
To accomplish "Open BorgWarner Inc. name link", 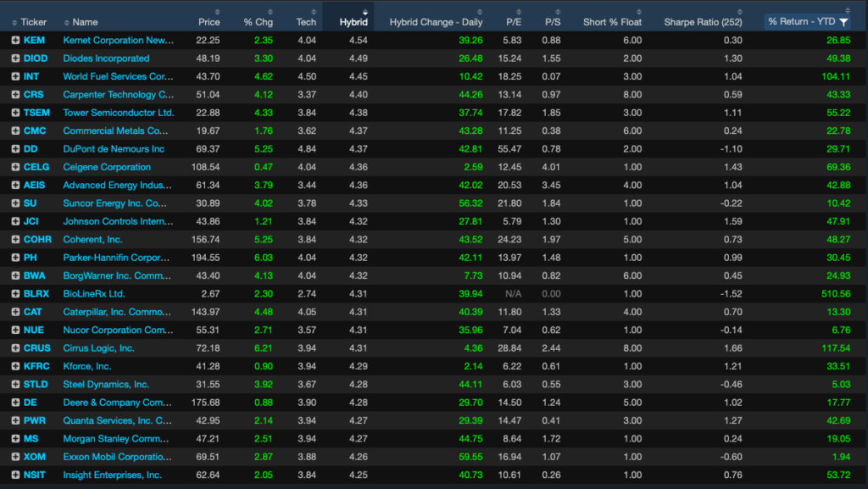I will (x=117, y=275).
